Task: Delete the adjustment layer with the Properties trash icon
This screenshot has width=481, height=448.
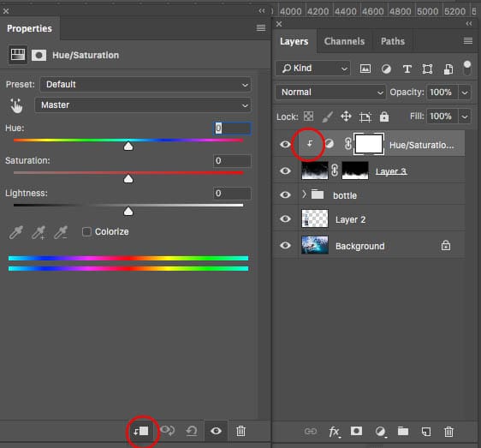Action: (240, 431)
